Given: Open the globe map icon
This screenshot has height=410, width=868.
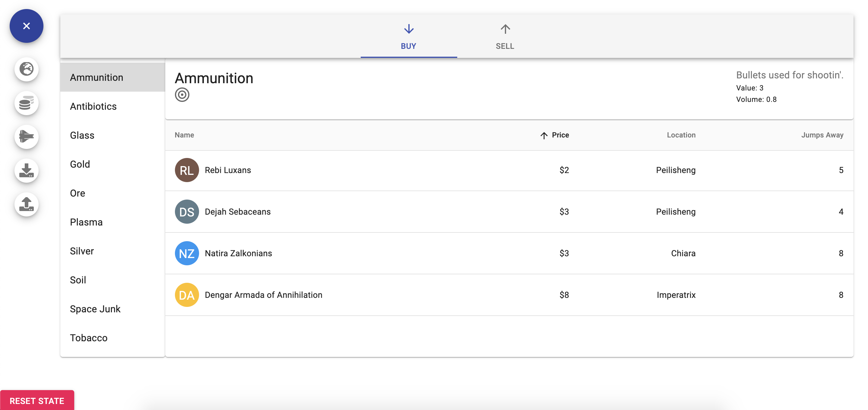Looking at the screenshot, I should click(x=26, y=69).
